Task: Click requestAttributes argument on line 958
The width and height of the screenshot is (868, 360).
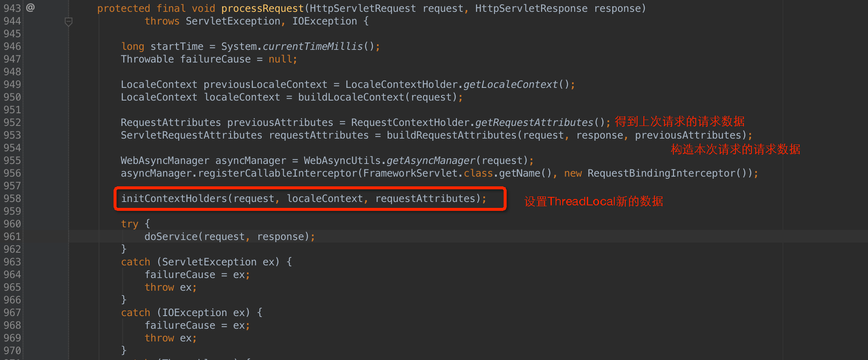Action: (425, 199)
